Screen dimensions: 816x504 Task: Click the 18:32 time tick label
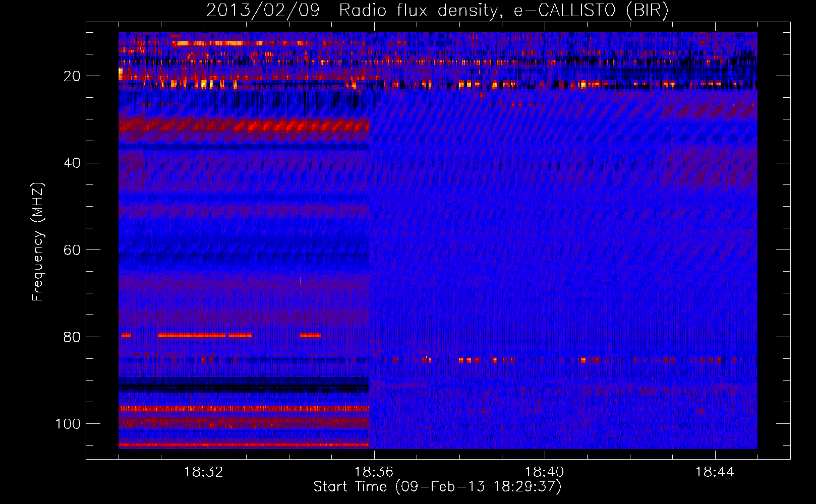click(204, 472)
